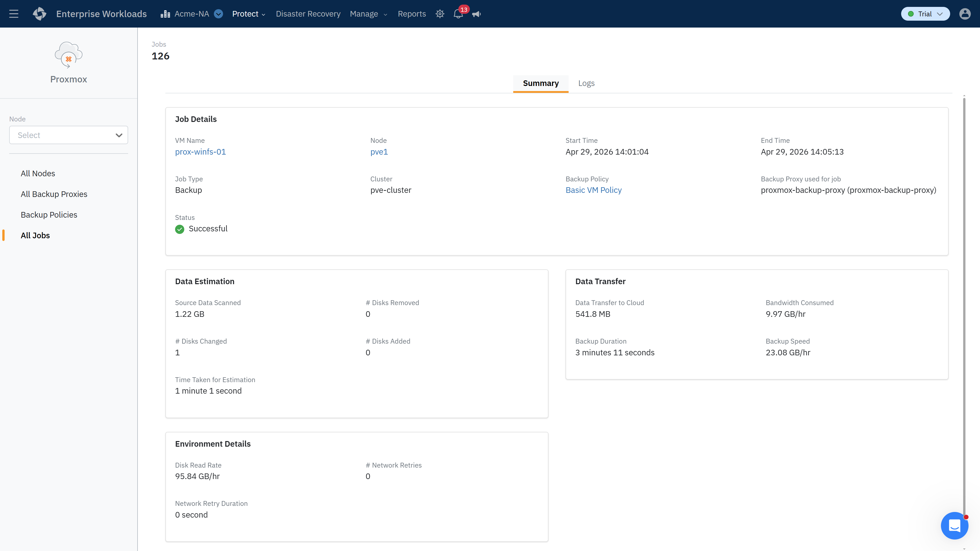Open the Node Select dropdown

coord(68,135)
